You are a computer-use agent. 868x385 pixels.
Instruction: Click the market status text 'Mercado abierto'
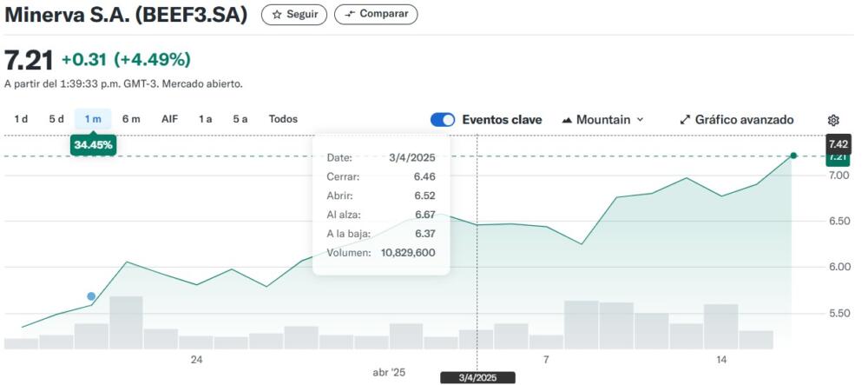pos(202,84)
